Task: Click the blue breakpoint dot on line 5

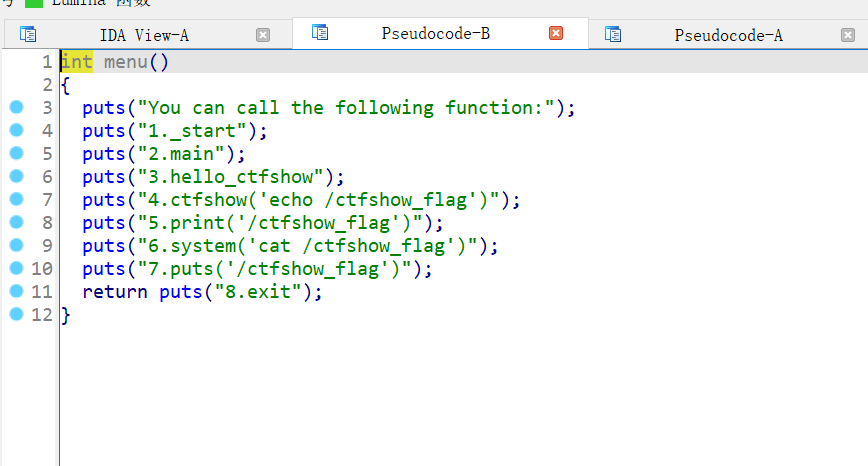Action: [16, 153]
